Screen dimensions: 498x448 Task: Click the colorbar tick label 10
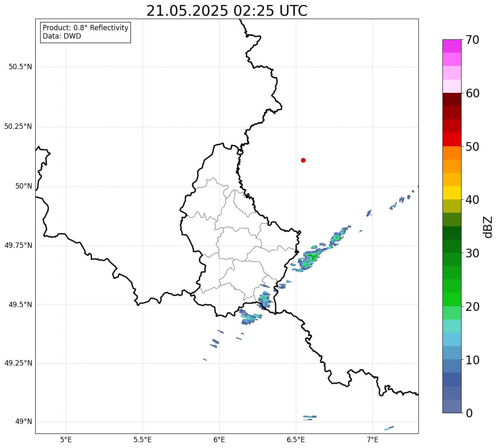tap(472, 360)
